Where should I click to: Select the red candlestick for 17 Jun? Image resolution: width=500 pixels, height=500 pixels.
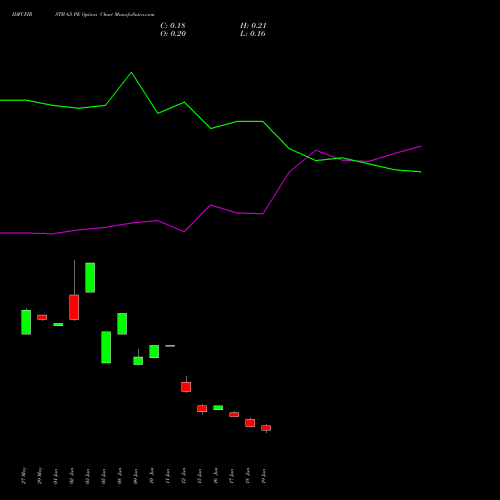point(234,414)
